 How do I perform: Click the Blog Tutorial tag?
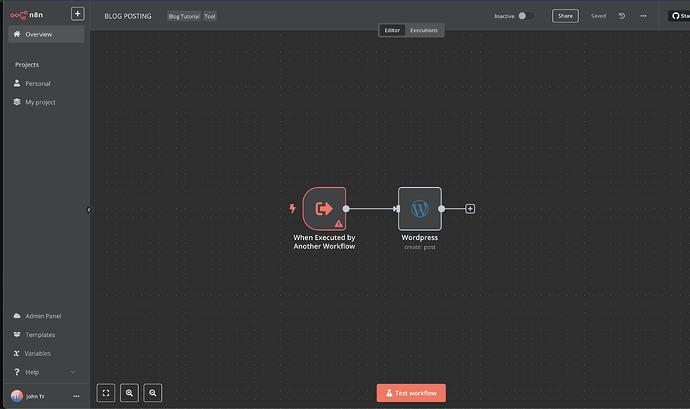click(x=184, y=16)
